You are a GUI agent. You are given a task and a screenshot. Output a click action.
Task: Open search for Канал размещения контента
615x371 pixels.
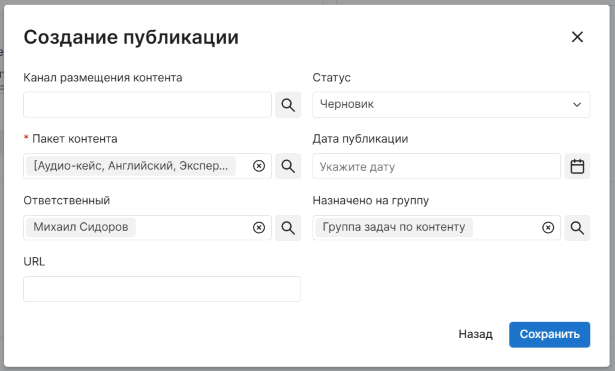point(288,105)
